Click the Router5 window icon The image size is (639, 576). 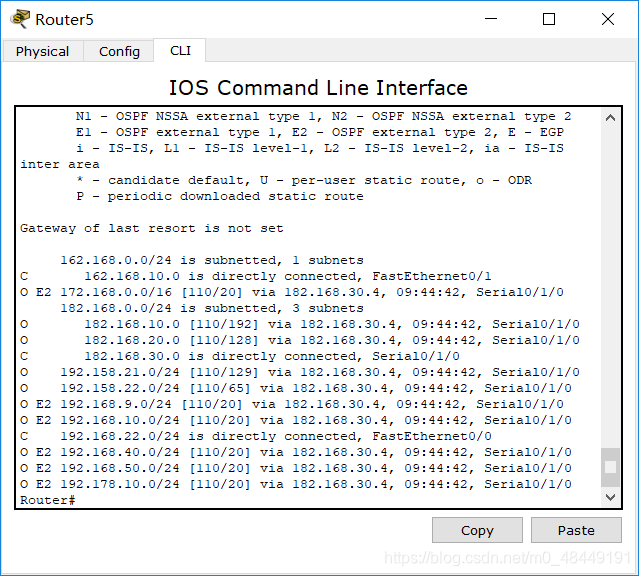pyautogui.click(x=21, y=19)
